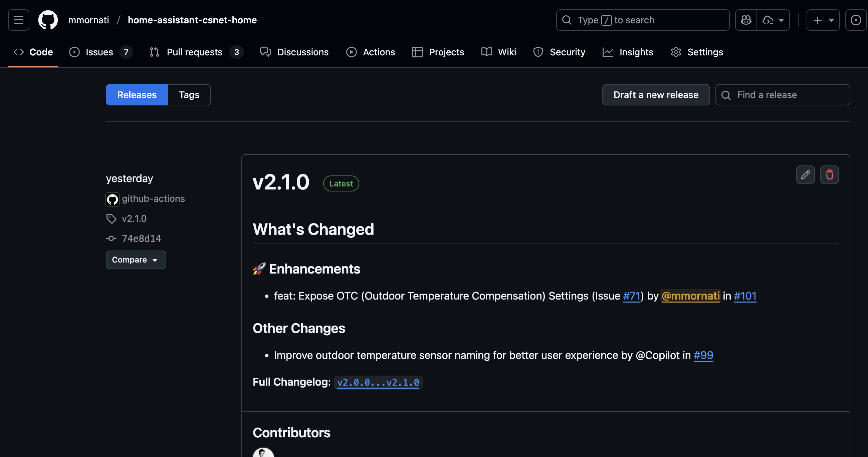Screen dimensions: 868x457
Task: Click the github-actions bot avatar
Action: tap(113, 199)
